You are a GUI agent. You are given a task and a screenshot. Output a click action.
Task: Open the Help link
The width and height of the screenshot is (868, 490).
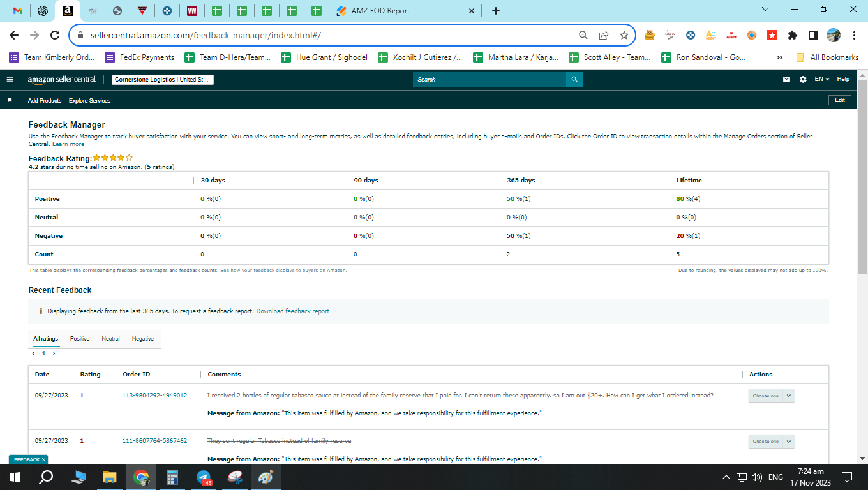[x=843, y=79]
